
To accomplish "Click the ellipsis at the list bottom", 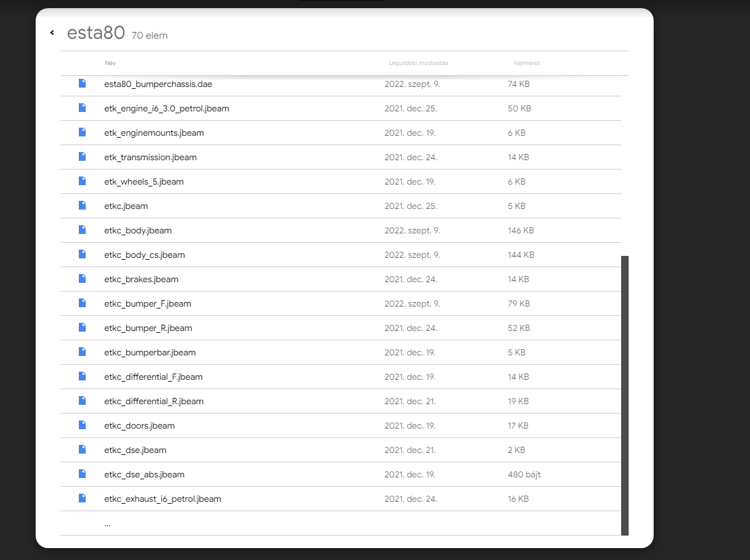I will tap(108, 524).
